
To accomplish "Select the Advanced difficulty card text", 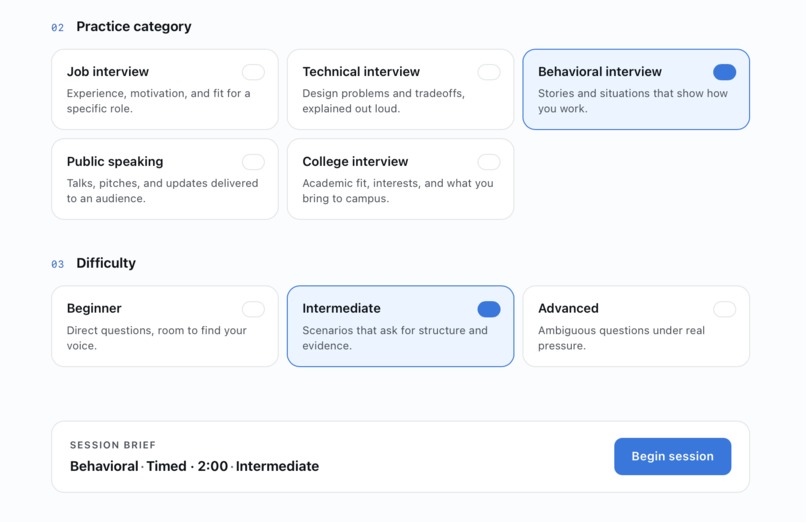I will [x=621, y=338].
